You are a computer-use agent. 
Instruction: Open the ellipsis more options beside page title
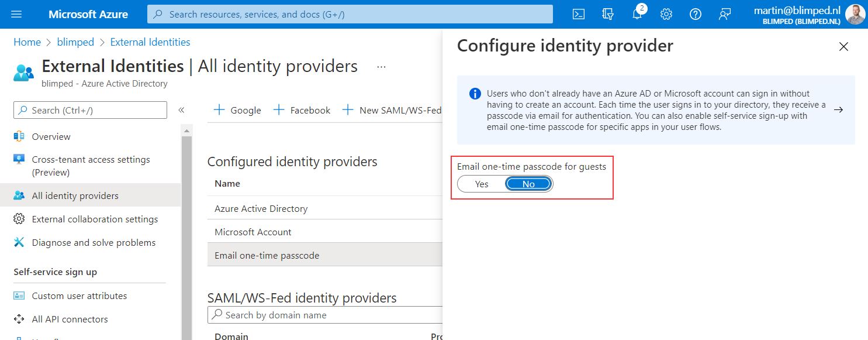[382, 67]
